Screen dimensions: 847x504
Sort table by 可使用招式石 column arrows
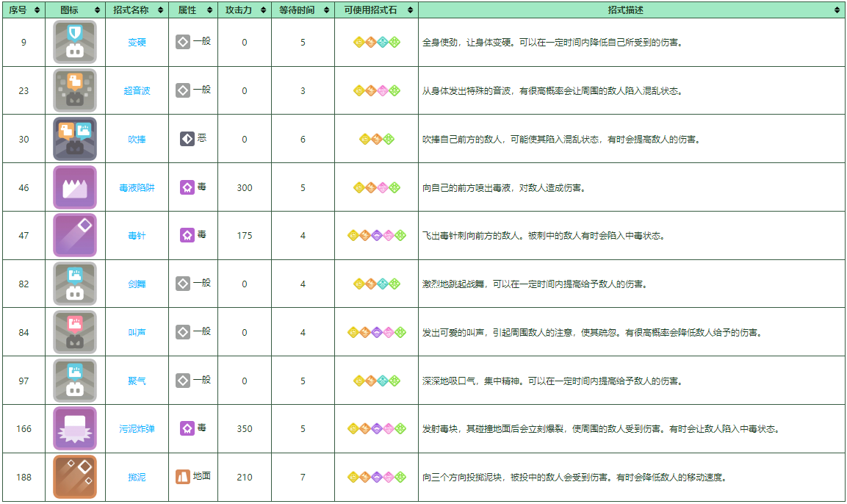pyautogui.click(x=410, y=10)
